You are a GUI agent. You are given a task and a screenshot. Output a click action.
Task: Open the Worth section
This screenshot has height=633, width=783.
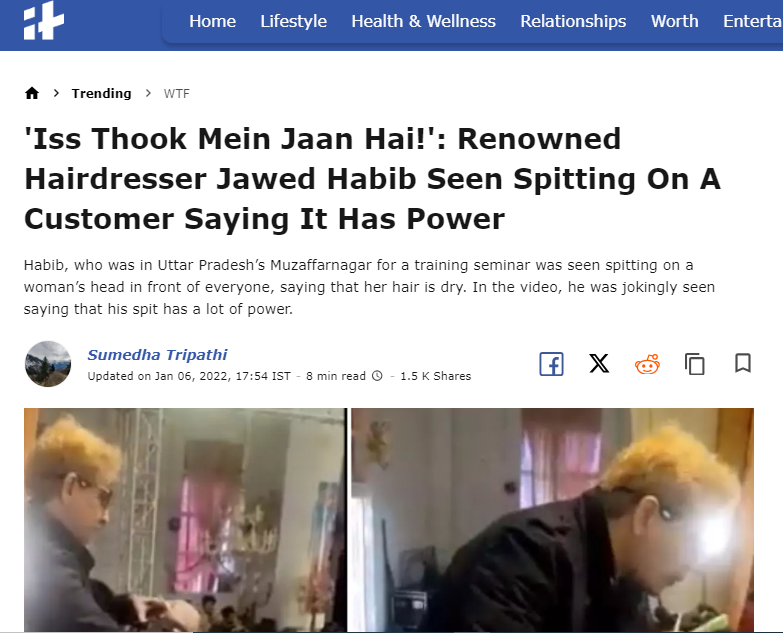[x=675, y=21]
